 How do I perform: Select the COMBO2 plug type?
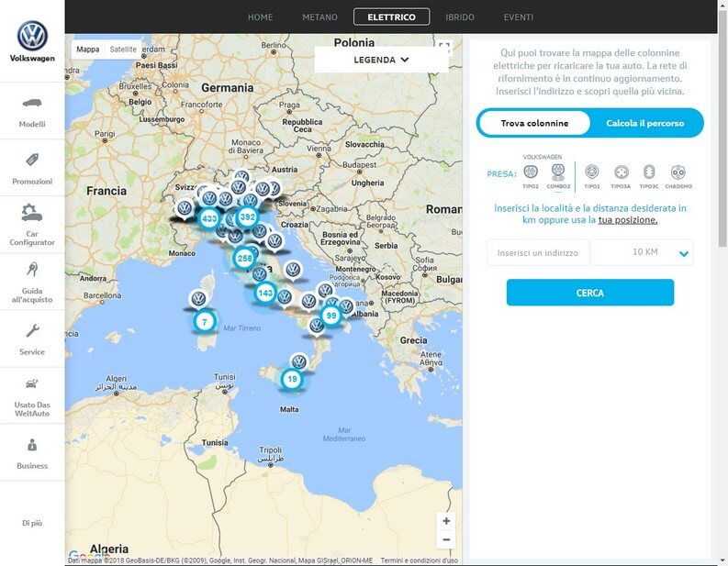pos(558,176)
